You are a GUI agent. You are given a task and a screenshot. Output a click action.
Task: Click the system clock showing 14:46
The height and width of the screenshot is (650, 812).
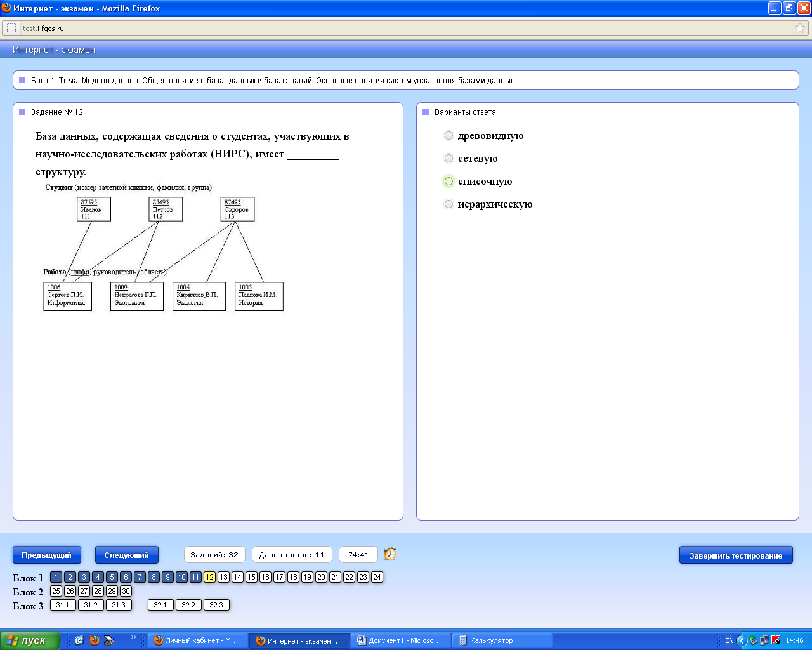(x=795, y=640)
